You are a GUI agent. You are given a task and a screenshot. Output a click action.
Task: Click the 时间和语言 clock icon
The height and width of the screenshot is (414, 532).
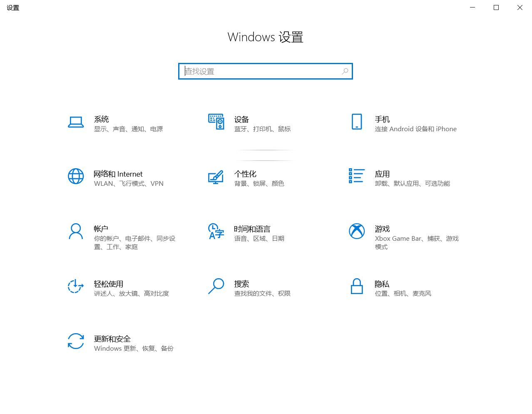coord(216,232)
